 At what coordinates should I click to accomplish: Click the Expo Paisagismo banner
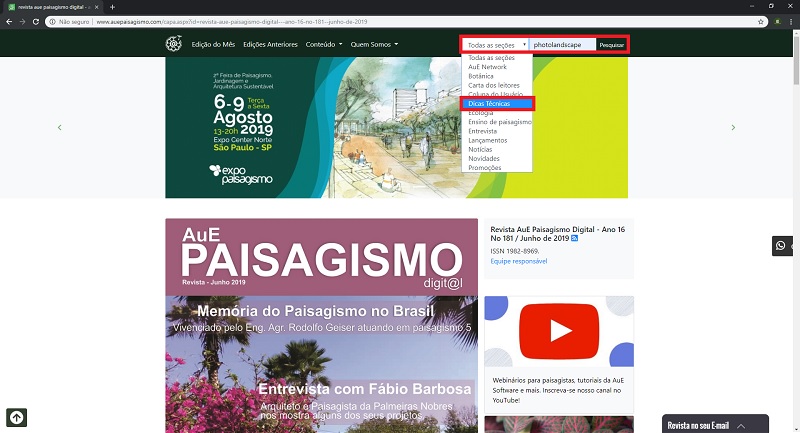pyautogui.click(x=396, y=128)
